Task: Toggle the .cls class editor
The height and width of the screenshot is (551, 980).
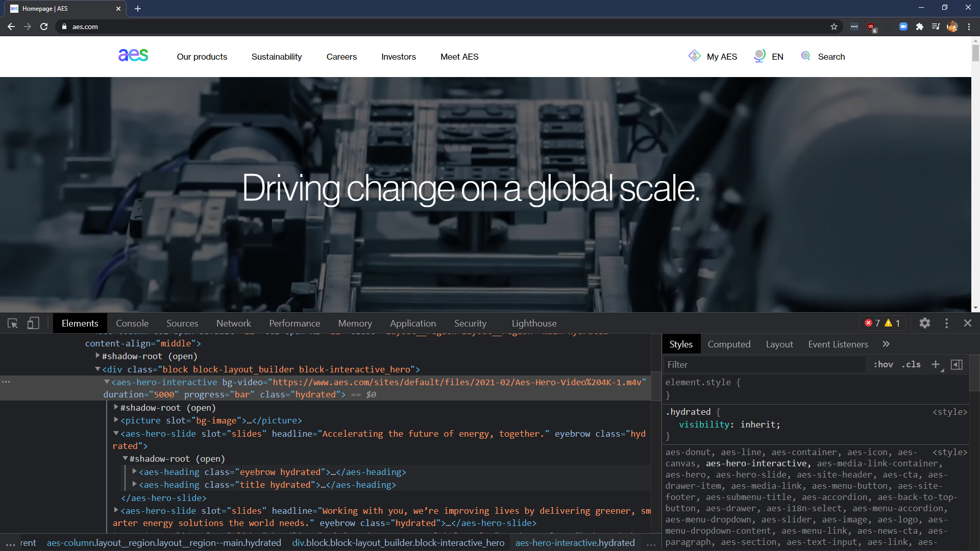Action: point(911,364)
